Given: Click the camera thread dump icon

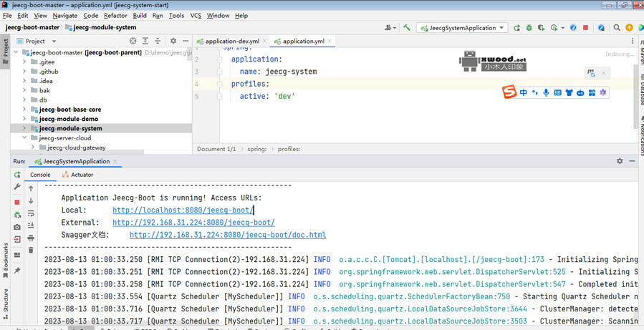Looking at the screenshot, I should tap(17, 227).
